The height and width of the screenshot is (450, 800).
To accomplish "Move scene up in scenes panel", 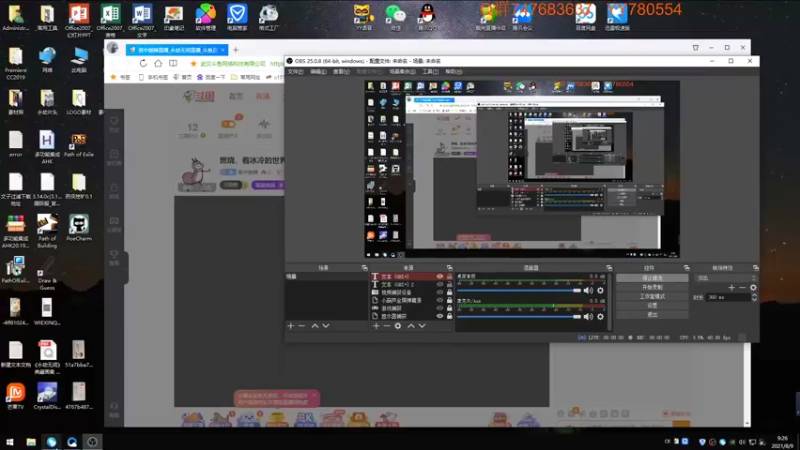I will point(315,326).
